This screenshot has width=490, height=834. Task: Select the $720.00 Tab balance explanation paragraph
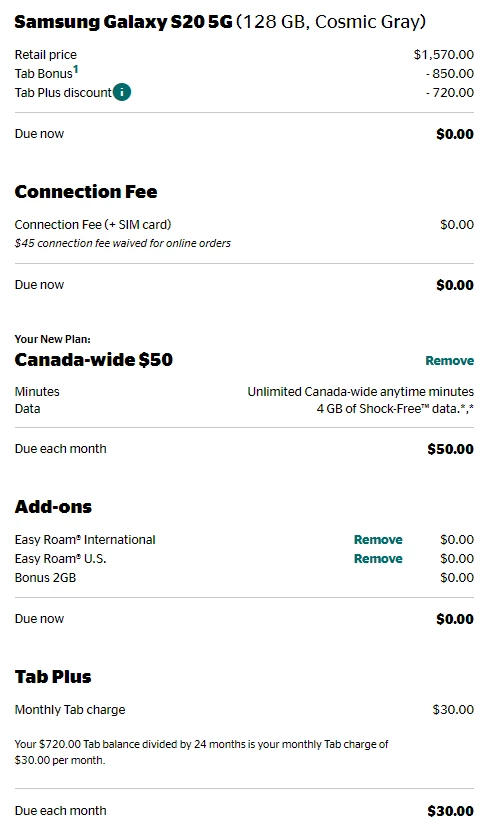pos(202,752)
